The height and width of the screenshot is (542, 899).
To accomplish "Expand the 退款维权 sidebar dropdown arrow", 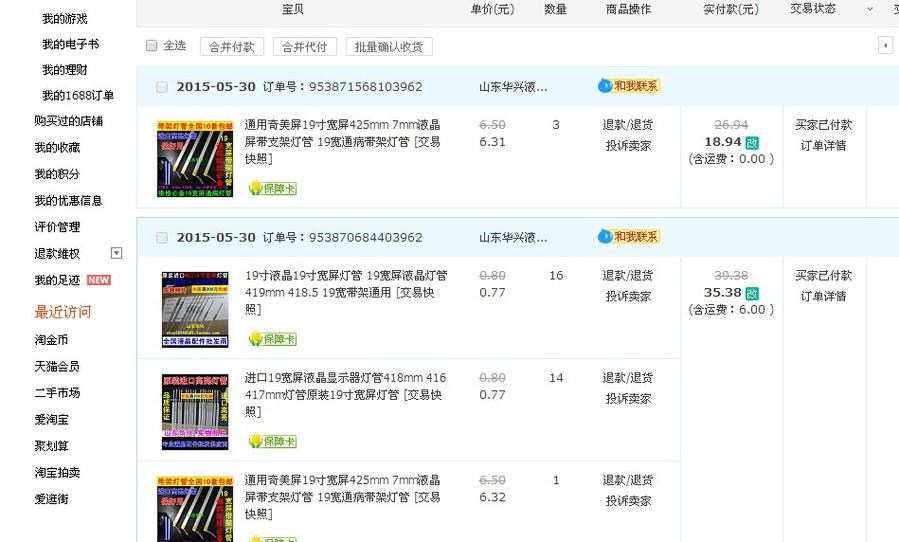I will pos(116,253).
